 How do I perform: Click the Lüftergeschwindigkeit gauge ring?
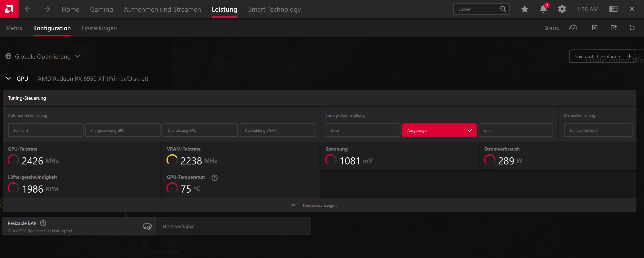pos(13,188)
